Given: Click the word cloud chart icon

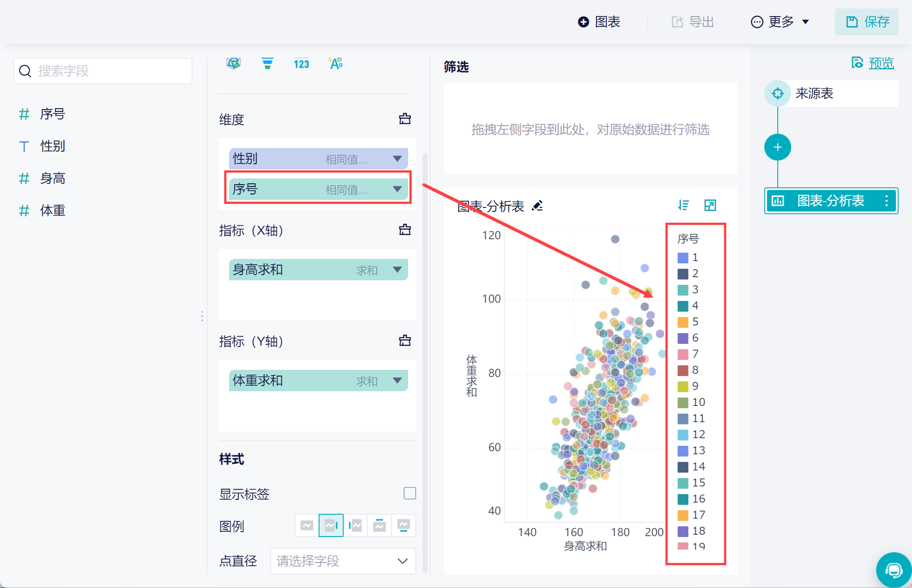Looking at the screenshot, I should (336, 64).
